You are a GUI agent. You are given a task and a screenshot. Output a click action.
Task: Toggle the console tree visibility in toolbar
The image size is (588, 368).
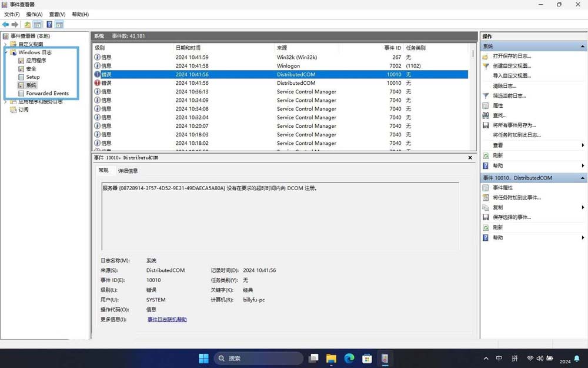[x=36, y=24]
